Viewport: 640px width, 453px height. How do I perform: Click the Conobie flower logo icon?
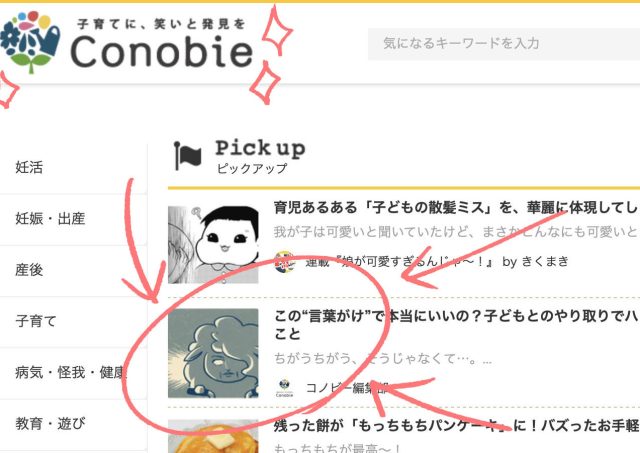pyautogui.click(x=30, y=41)
